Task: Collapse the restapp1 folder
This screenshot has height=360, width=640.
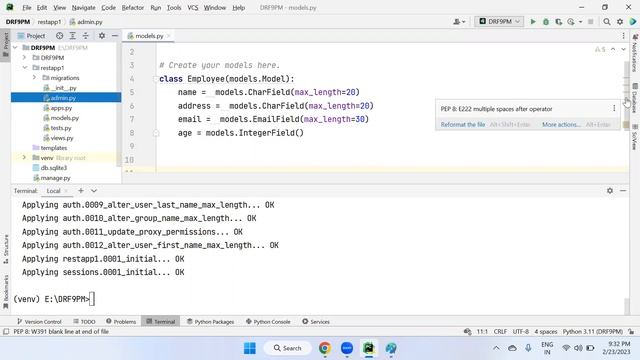Action: click(x=24, y=68)
